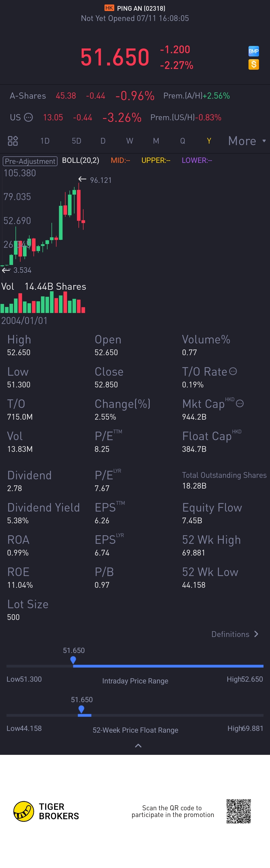
Task: Tap the orange dollar currency icon
Action: 253,64
